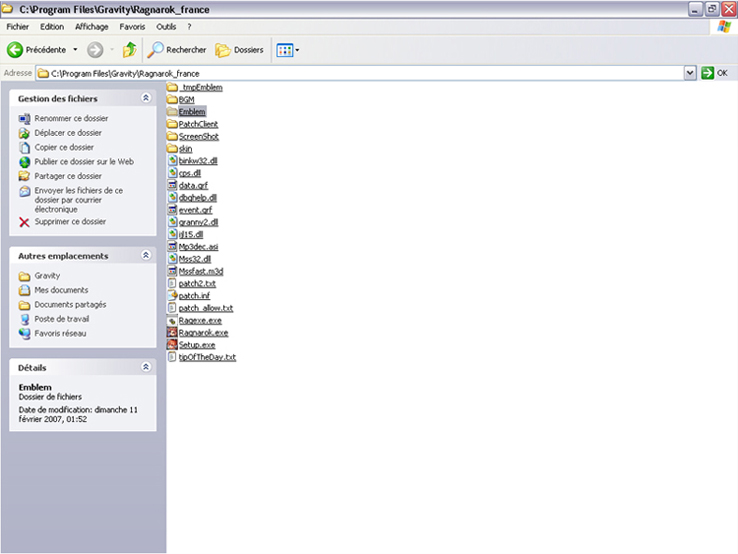Viewport: 738px width, 554px height.
Task: Click the grayed forward arrow button
Action: [95, 49]
